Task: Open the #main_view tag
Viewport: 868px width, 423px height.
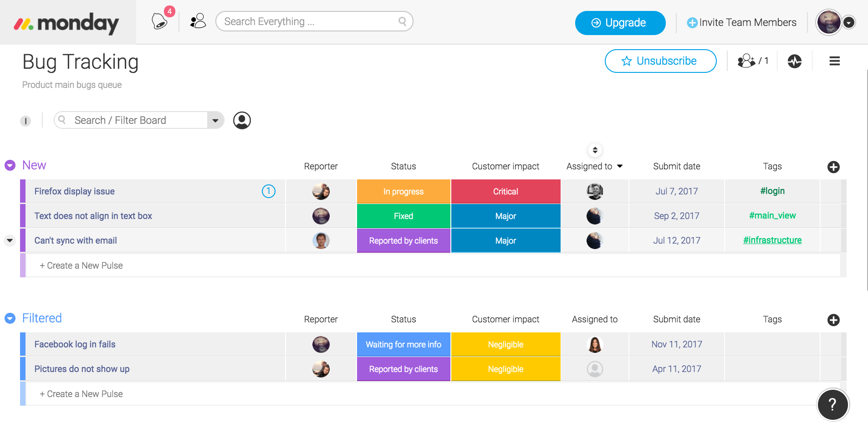Action: [772, 215]
